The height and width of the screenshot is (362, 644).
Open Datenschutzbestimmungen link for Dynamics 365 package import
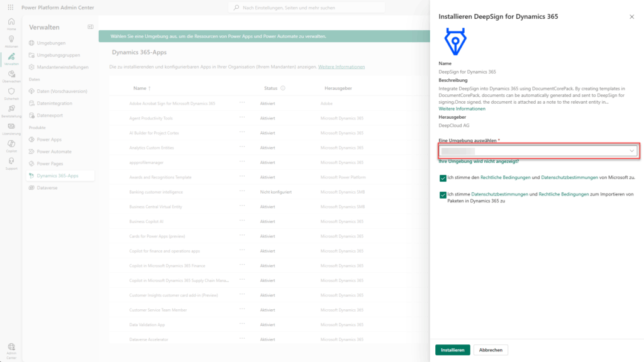pyautogui.click(x=499, y=194)
